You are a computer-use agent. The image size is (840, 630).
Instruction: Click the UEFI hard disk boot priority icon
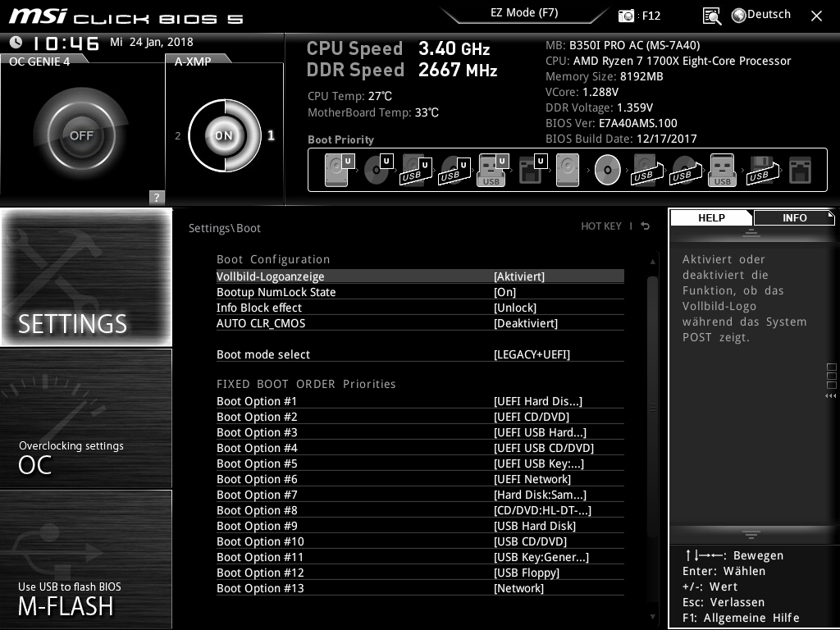340,170
